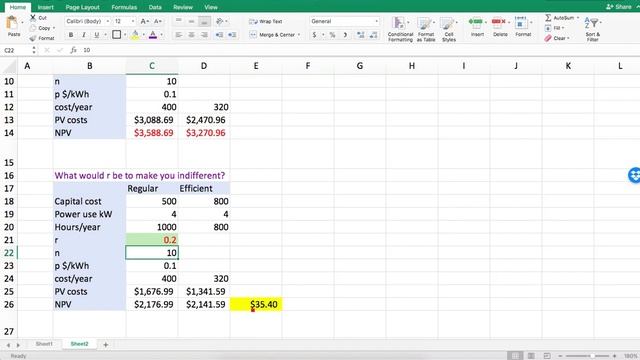The height and width of the screenshot is (360, 640).
Task: Switch to the Insert ribbon tab
Action: click(45, 7)
